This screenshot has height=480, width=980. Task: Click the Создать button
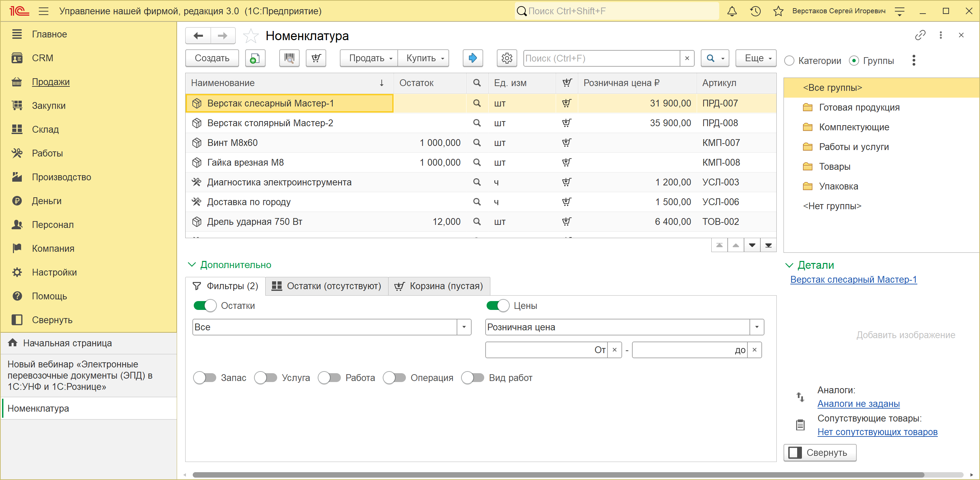(212, 58)
